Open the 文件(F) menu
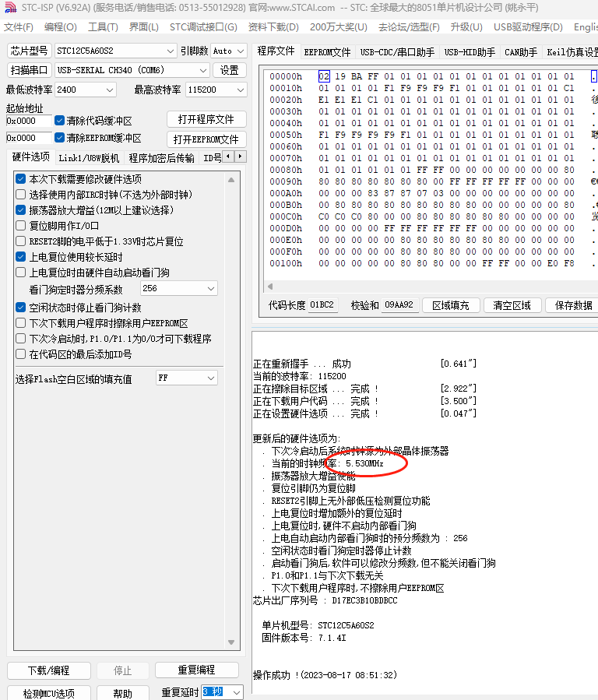This screenshot has height=700, width=598. (18, 27)
